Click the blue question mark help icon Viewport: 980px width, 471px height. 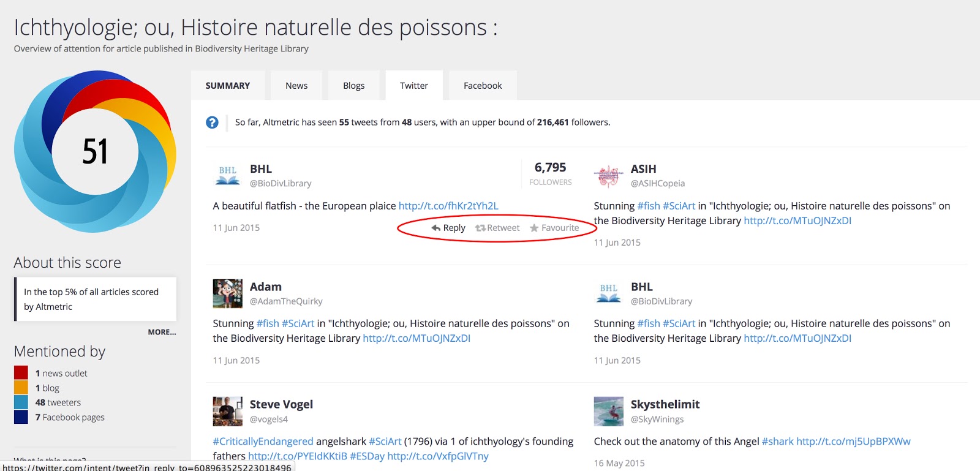212,122
